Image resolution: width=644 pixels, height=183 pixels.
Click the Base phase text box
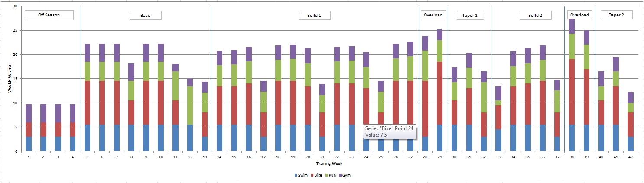(x=146, y=15)
